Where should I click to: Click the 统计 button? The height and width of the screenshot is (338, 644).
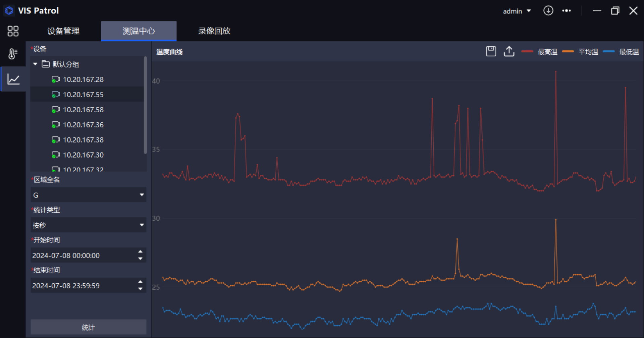click(x=89, y=327)
